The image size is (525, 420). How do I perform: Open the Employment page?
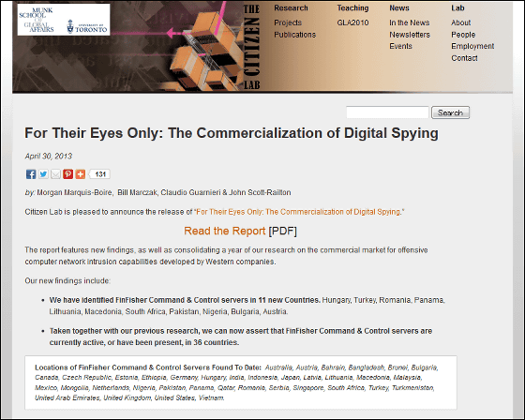[x=472, y=46]
